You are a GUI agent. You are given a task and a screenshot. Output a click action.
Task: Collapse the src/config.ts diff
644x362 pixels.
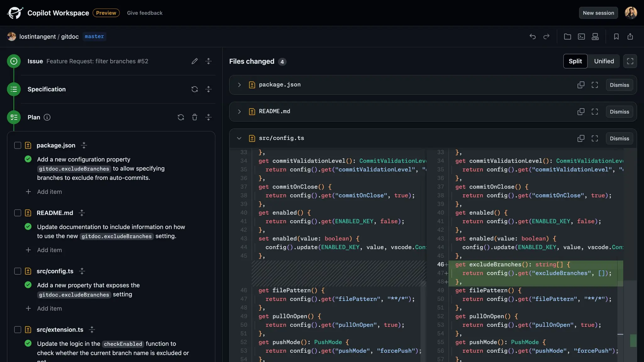[239, 138]
